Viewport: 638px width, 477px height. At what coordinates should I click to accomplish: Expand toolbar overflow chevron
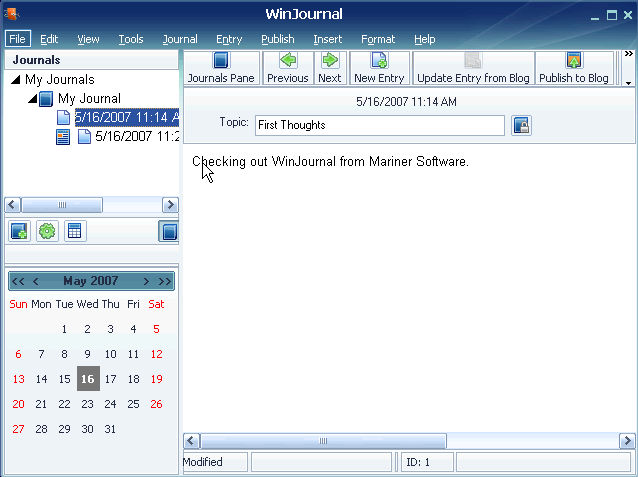[629, 54]
